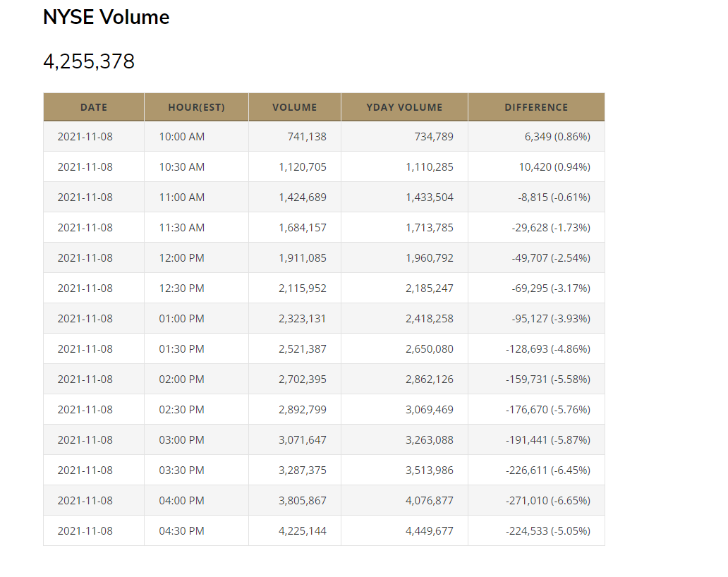The image size is (728, 577).
Task: Click yesterday volume 2,418,258
Action: click(x=430, y=319)
